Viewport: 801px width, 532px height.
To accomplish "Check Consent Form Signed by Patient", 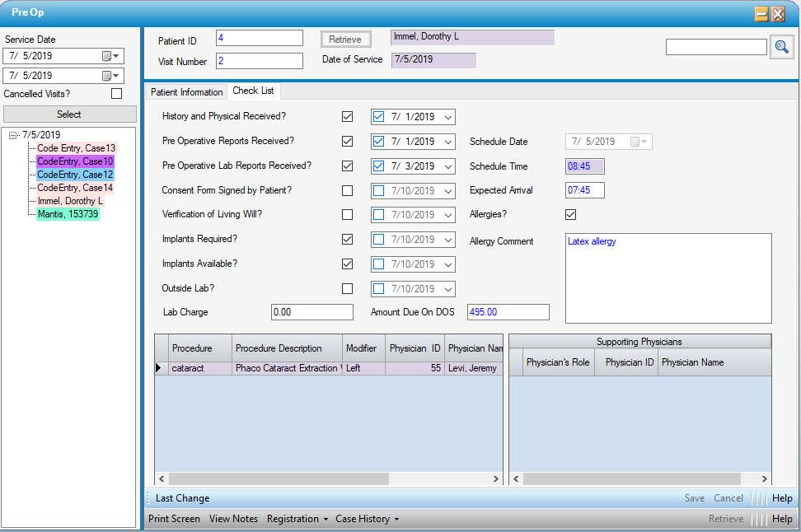I will point(347,191).
